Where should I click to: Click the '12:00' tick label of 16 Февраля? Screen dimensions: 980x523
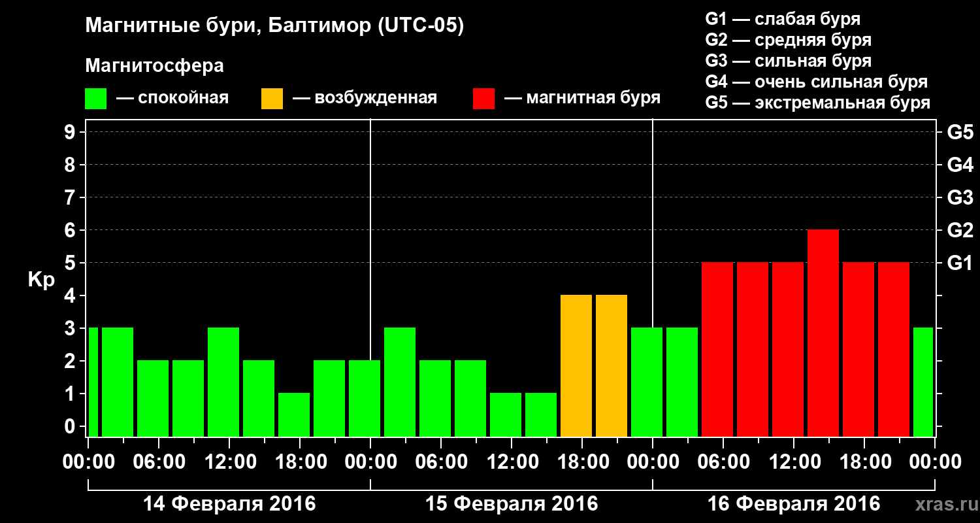coord(794,462)
